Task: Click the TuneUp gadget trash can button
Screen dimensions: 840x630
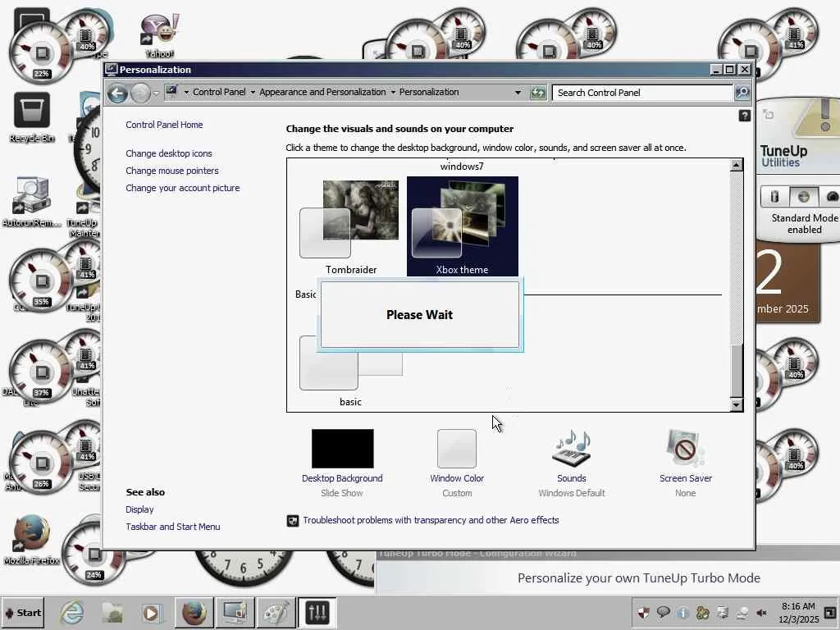Action: 774,197
